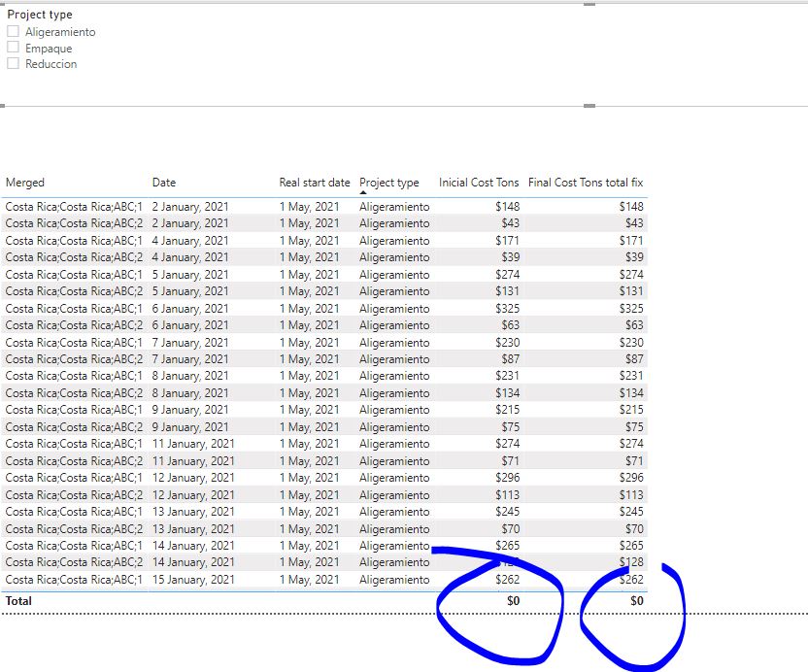This screenshot has width=808, height=672.
Task: Select the 9 January, 2021 date for ABC;2
Action: (x=190, y=427)
